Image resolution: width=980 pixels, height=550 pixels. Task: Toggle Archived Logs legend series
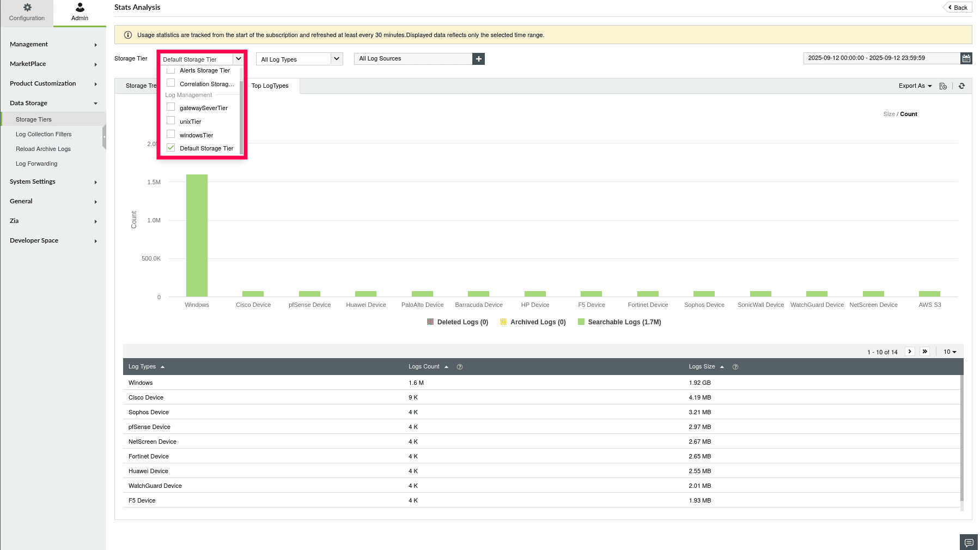pos(533,322)
